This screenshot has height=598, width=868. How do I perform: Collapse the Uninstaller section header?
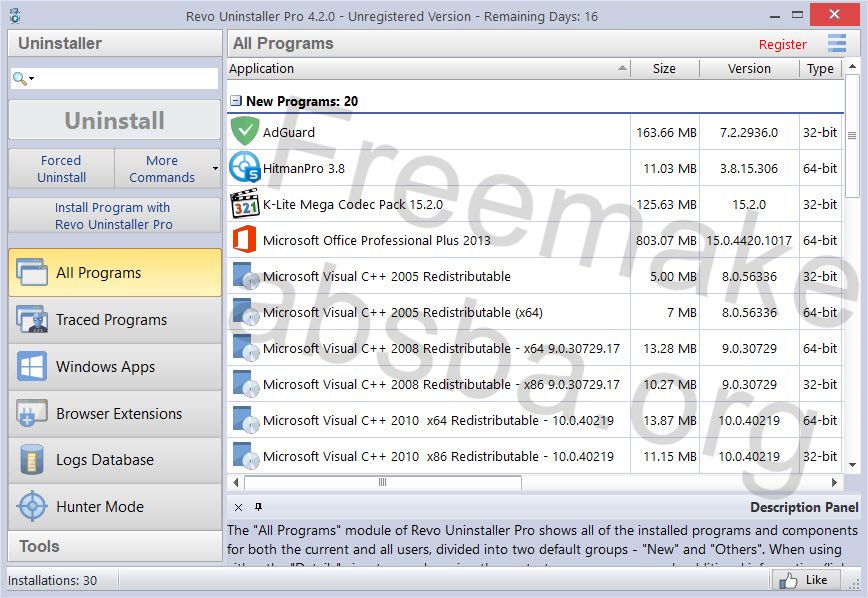(x=115, y=43)
